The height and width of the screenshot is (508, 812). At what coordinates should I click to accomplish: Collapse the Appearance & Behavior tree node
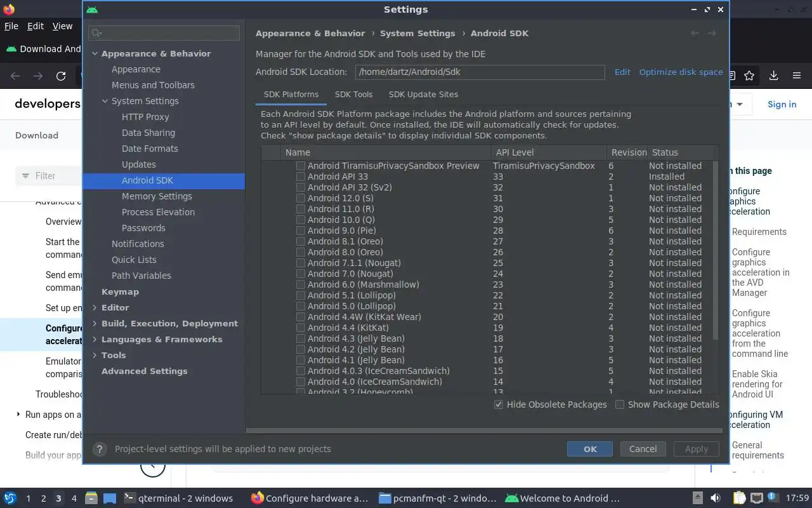coord(95,53)
